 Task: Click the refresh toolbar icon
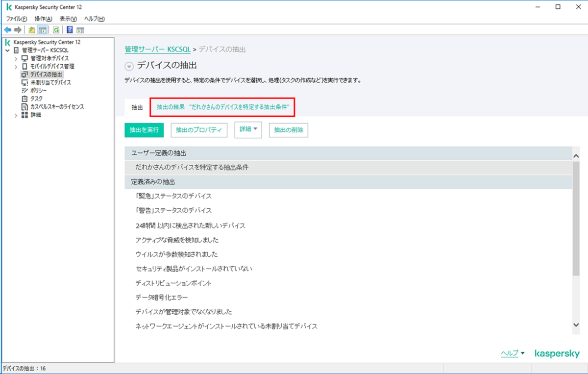pyautogui.click(x=56, y=30)
